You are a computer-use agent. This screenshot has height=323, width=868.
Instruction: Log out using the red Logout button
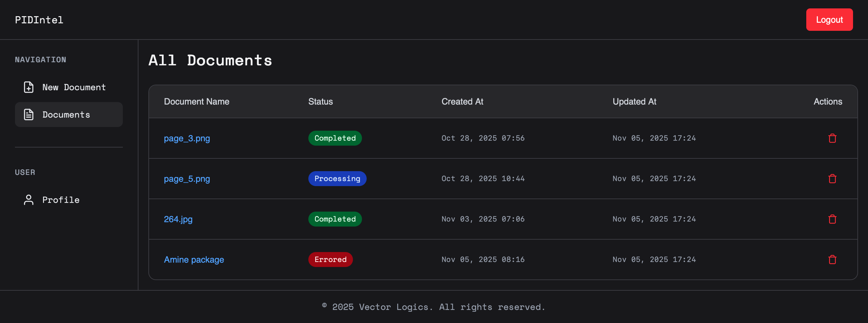pos(829,20)
